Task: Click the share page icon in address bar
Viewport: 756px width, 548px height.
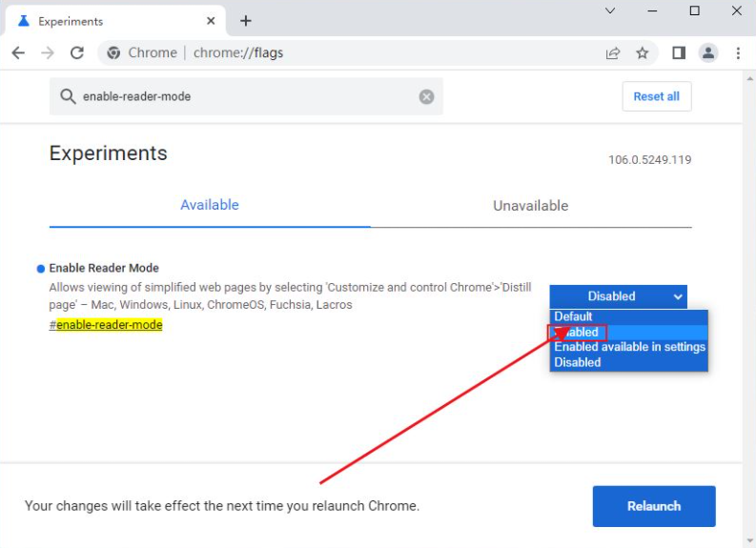Action: [613, 53]
